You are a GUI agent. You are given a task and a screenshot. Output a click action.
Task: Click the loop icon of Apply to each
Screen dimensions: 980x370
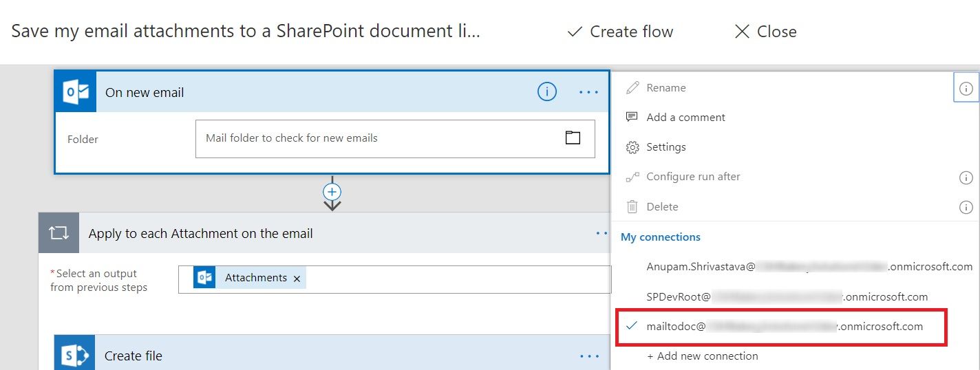coord(58,233)
